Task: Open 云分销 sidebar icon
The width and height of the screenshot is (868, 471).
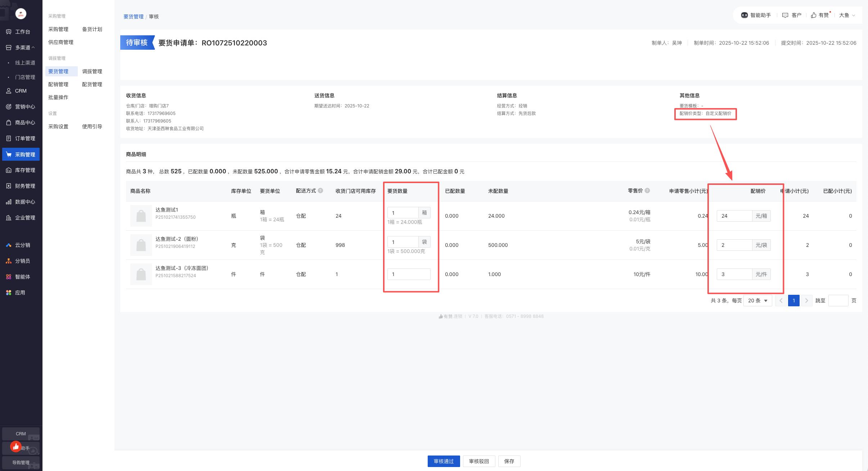Action: 9,245
